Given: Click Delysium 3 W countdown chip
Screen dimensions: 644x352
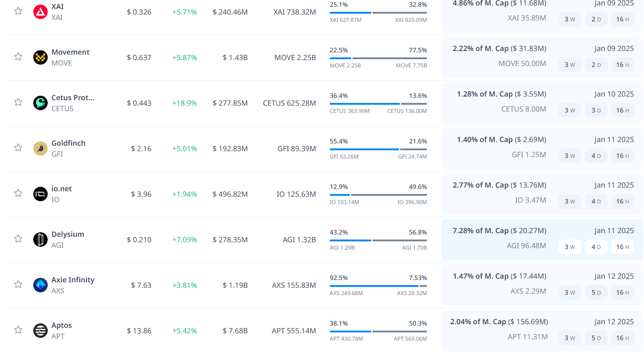Looking at the screenshot, I should click(569, 247).
